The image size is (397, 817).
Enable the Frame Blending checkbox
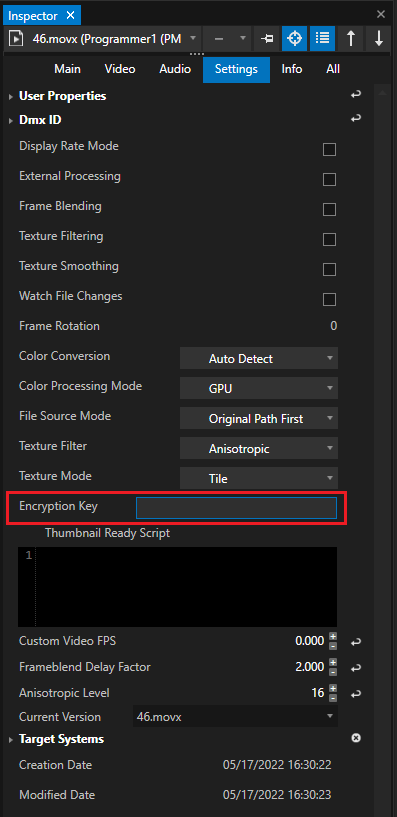[329, 209]
